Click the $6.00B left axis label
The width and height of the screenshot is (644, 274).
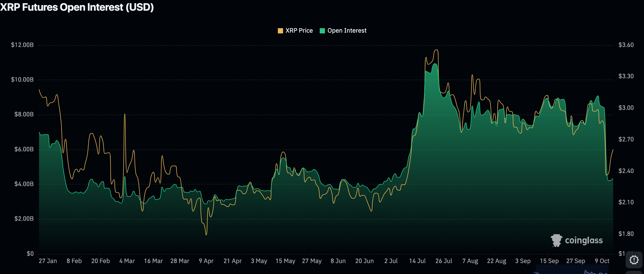click(x=24, y=149)
